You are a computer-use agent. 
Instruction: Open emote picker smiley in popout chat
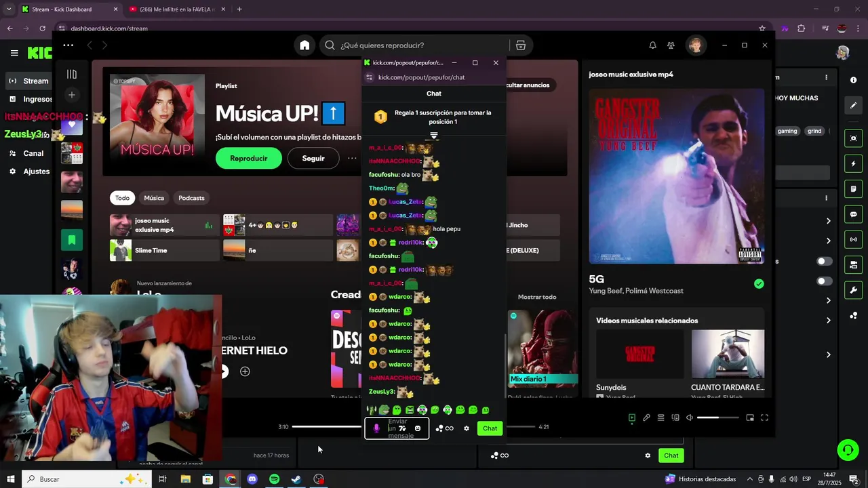click(x=418, y=428)
